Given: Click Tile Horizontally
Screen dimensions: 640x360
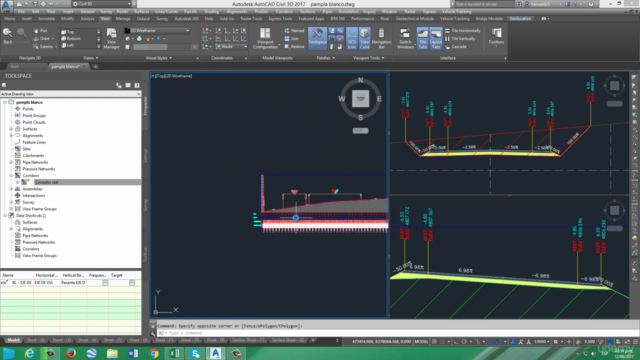Looking at the screenshot, I should 462,31.
